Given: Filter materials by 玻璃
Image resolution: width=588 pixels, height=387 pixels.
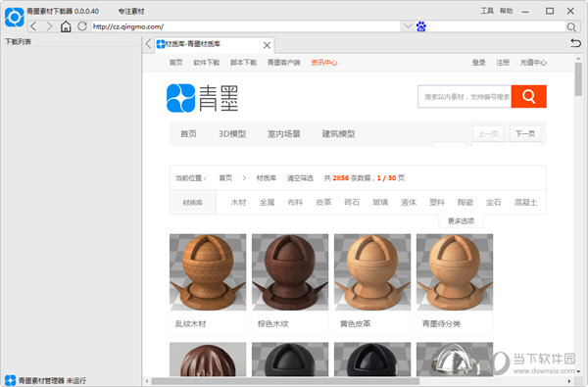Looking at the screenshot, I should [380, 203].
